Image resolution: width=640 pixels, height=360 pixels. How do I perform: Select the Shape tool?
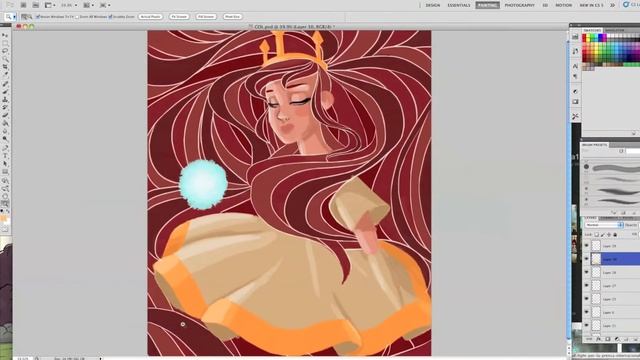click(x=5, y=171)
